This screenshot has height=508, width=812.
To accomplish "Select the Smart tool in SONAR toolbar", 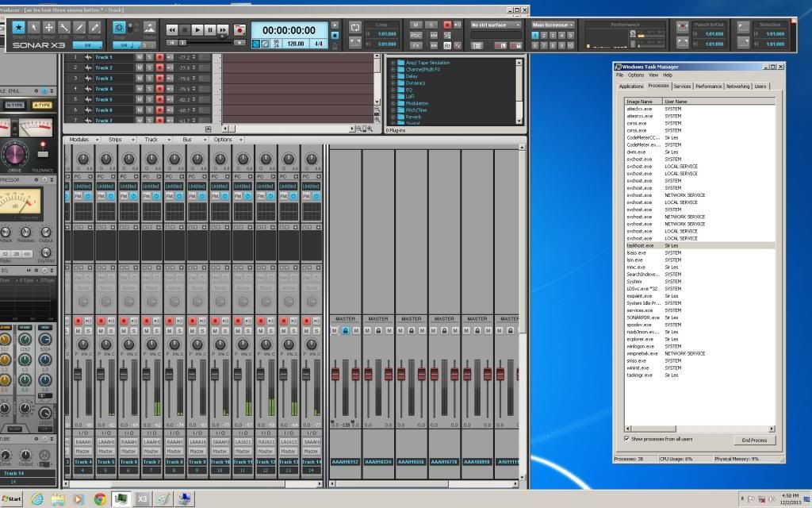I will (19, 28).
